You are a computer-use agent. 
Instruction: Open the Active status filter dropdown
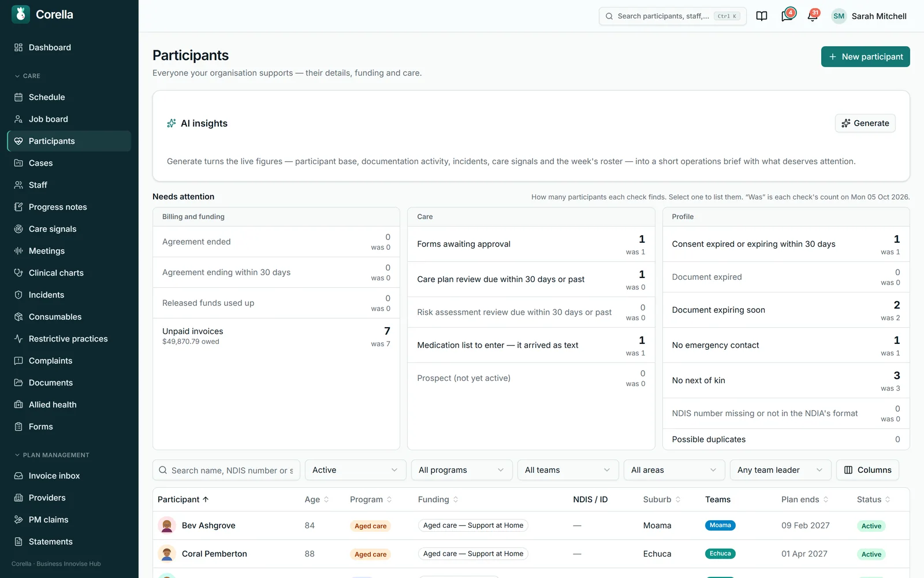(x=356, y=470)
